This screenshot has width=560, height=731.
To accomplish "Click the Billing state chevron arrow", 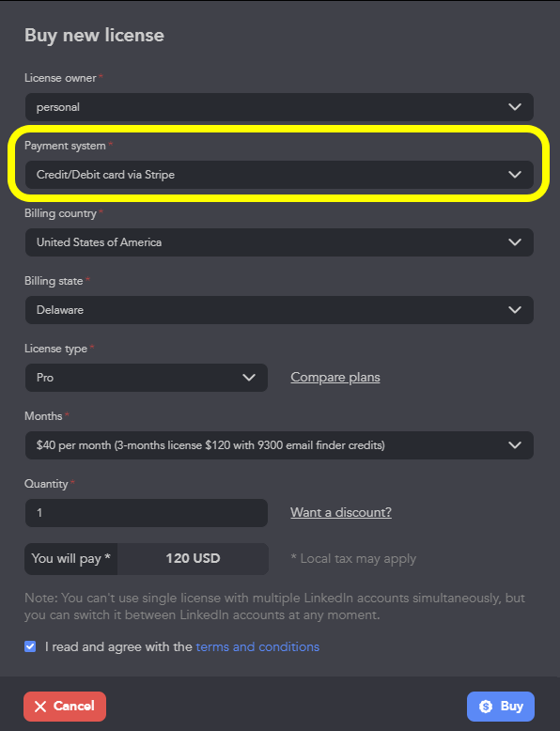I will (515, 309).
